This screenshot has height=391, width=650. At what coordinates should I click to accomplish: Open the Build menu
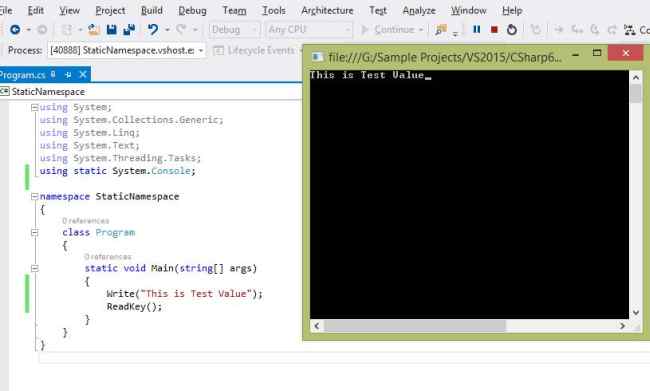[152, 10]
